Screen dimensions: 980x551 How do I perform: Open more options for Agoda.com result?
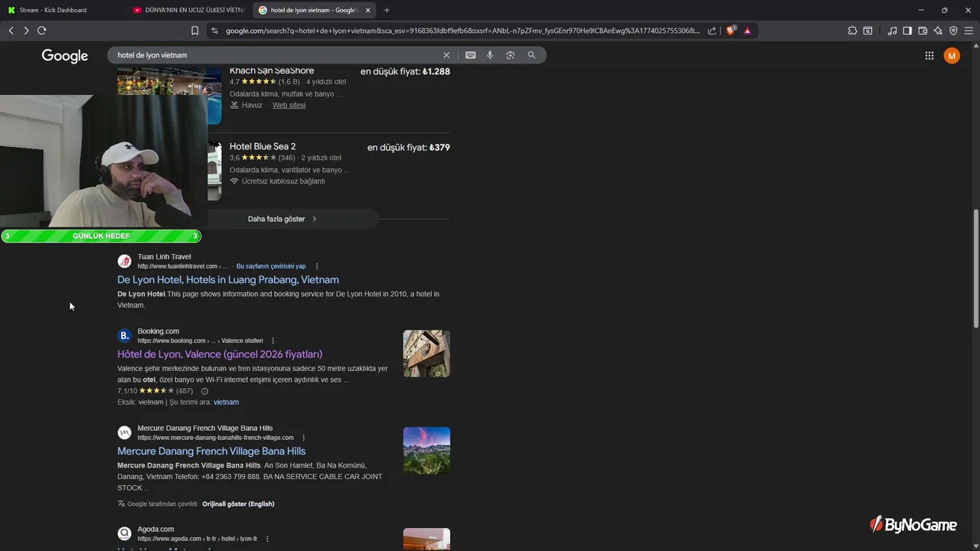[267, 539]
